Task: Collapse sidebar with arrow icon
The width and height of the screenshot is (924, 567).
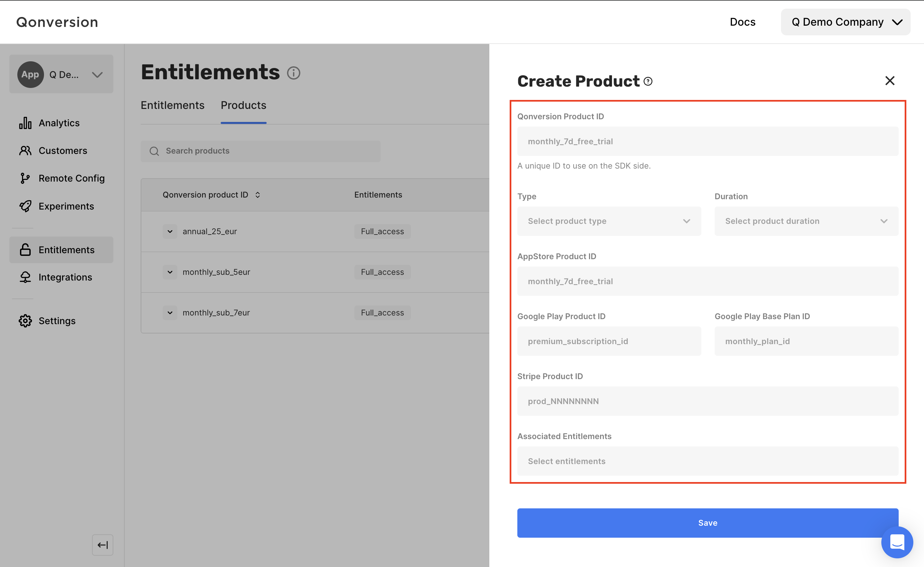Action: coord(102,544)
